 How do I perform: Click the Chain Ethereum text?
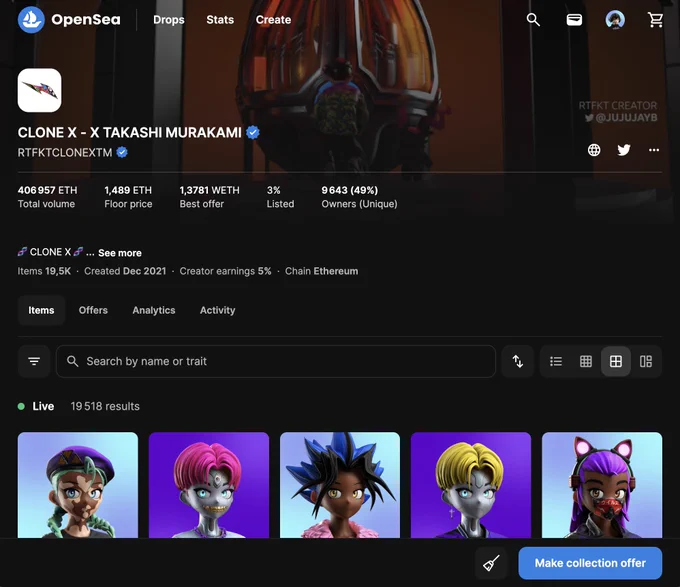321,271
